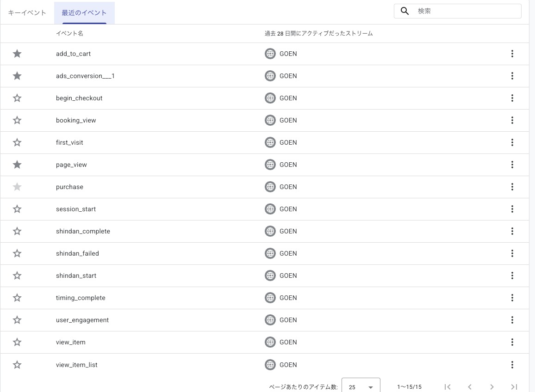Go to the next page
The image size is (535, 392).
pyautogui.click(x=491, y=387)
